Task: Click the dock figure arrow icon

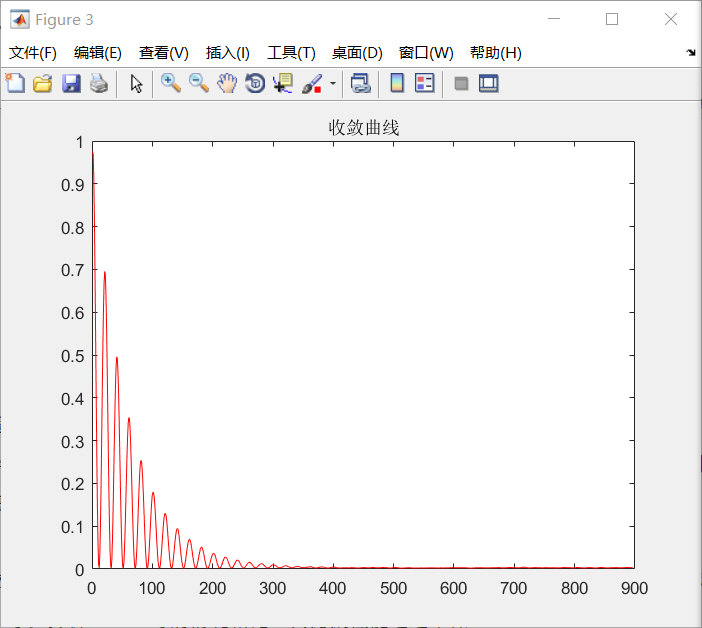Action: point(691,53)
